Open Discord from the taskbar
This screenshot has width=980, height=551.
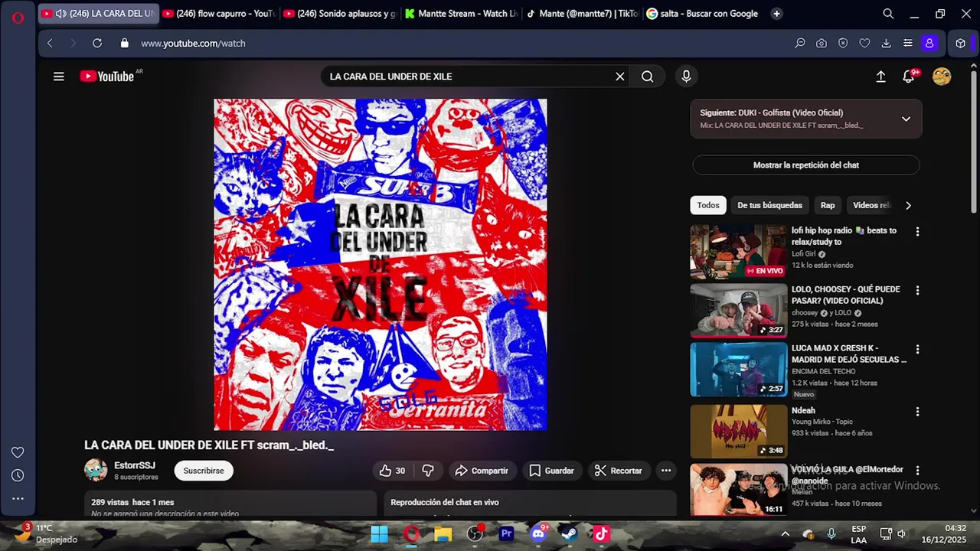[x=537, y=533]
